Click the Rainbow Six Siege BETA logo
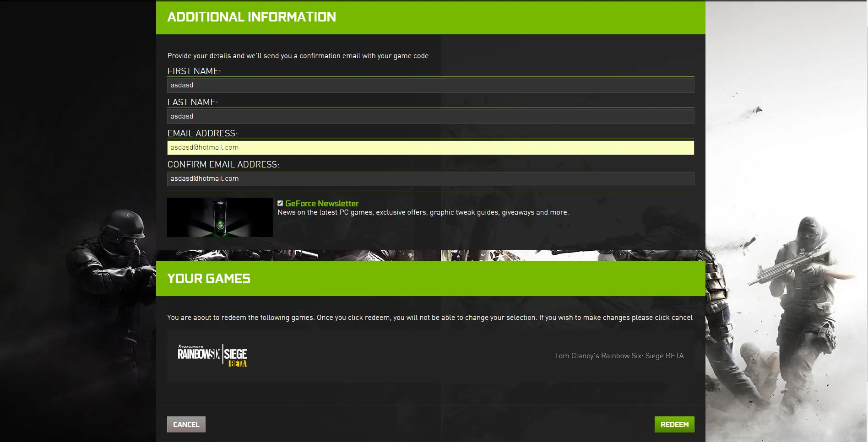 pos(212,356)
